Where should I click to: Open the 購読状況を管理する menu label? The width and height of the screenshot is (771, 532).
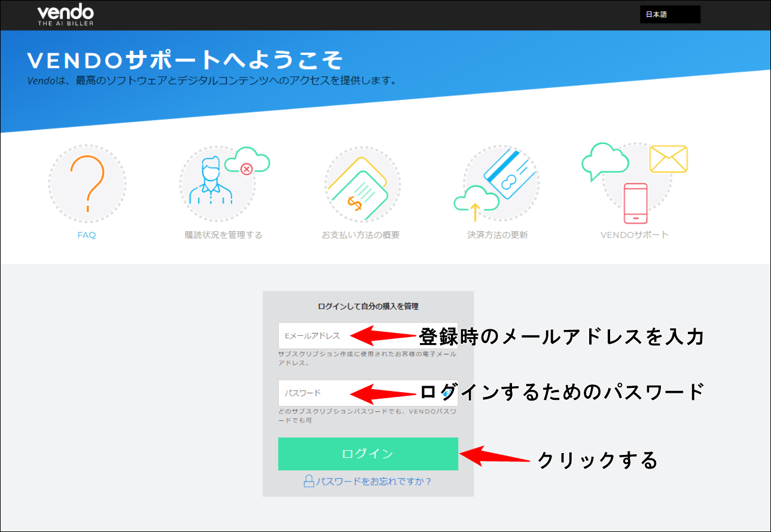tap(223, 235)
